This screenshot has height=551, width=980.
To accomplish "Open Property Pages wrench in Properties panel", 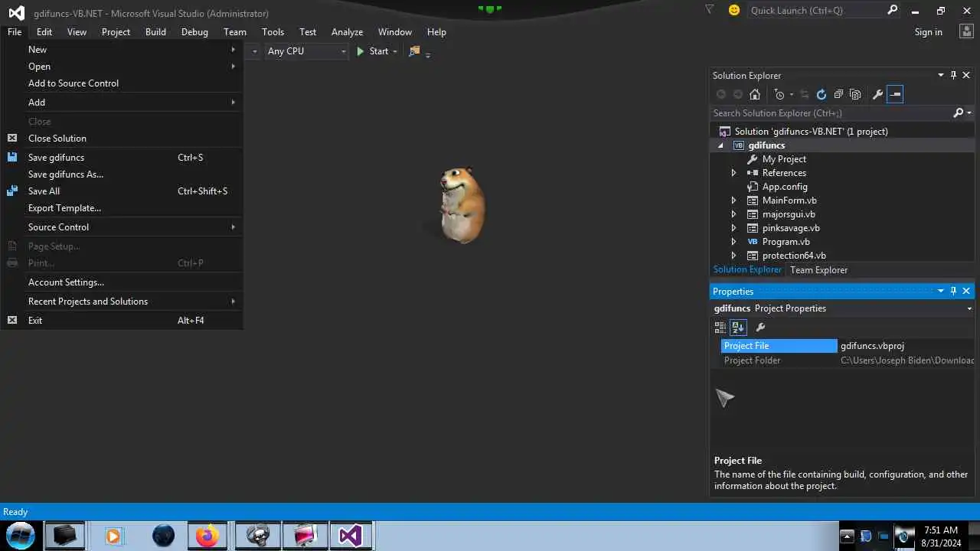I will 760,327.
